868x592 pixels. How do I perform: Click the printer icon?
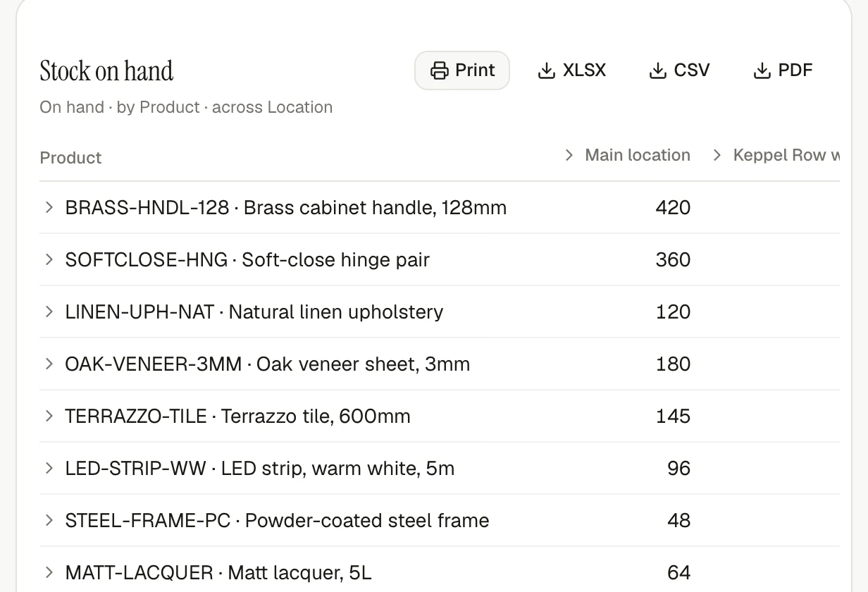click(x=440, y=70)
